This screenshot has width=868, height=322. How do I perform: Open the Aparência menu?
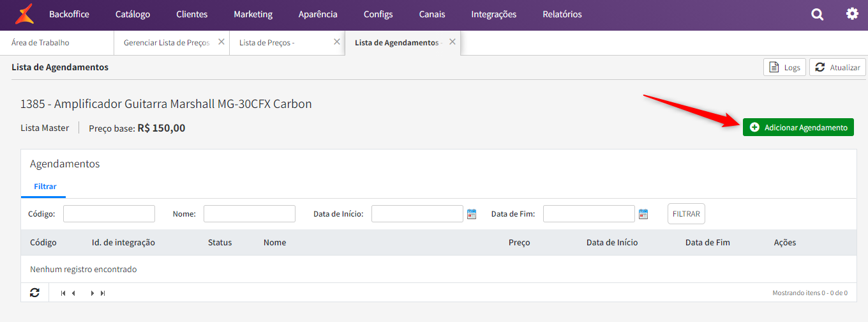(x=318, y=14)
